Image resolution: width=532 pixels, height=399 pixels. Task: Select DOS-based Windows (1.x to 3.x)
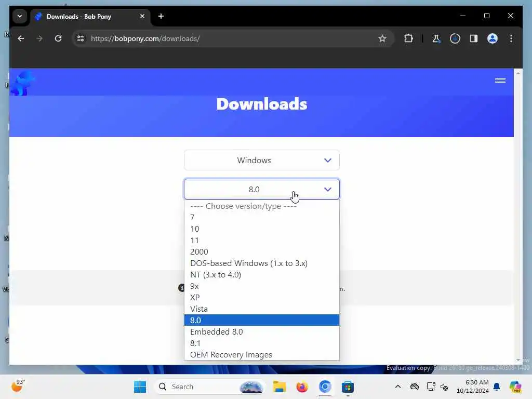(262, 263)
